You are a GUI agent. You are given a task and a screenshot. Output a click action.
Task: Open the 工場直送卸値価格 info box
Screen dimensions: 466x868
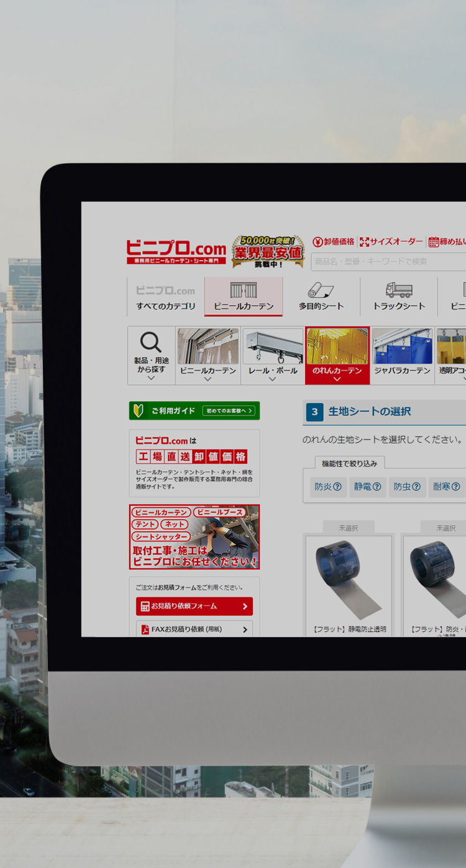(x=194, y=463)
